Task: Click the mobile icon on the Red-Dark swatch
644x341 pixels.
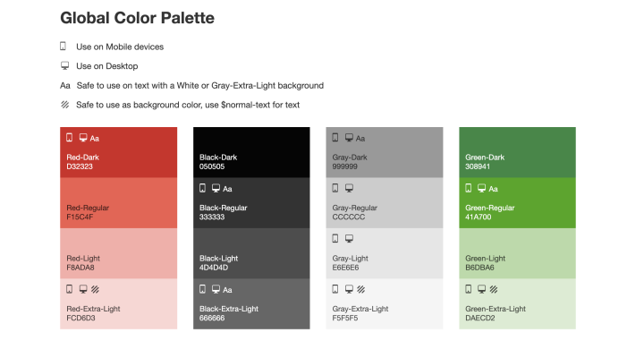Action: point(70,137)
